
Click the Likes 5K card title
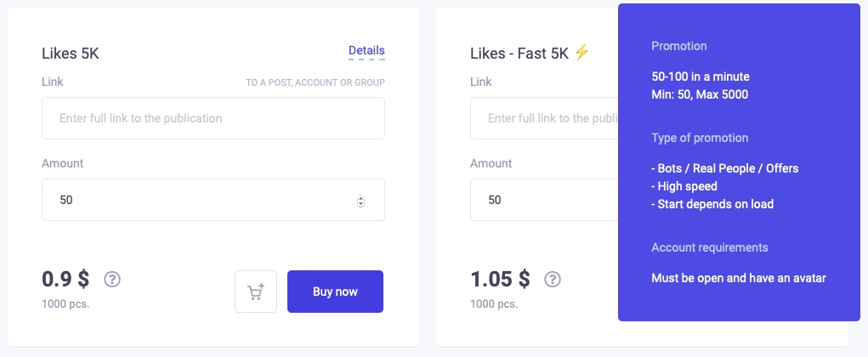point(71,54)
